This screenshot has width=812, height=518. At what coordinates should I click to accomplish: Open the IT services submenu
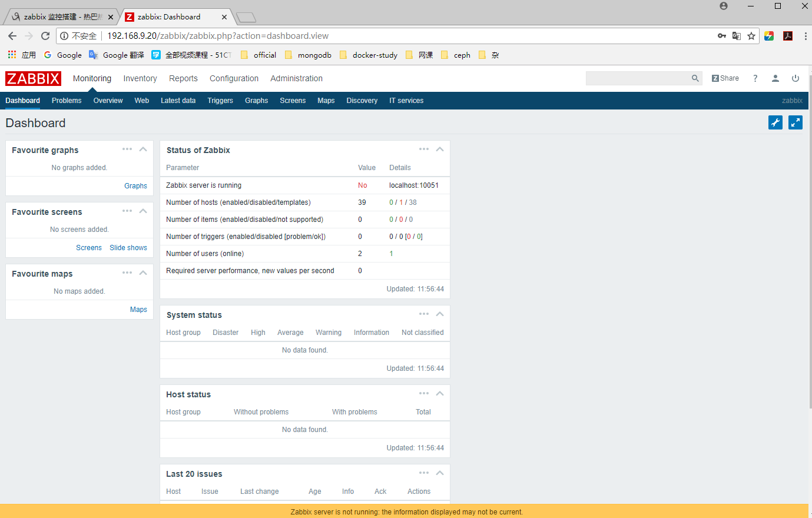click(406, 101)
